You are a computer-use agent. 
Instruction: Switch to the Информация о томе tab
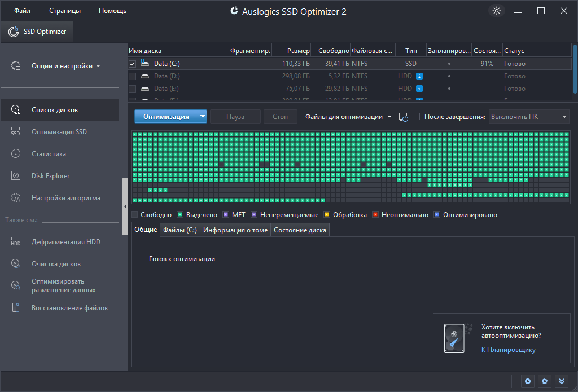(x=235, y=230)
